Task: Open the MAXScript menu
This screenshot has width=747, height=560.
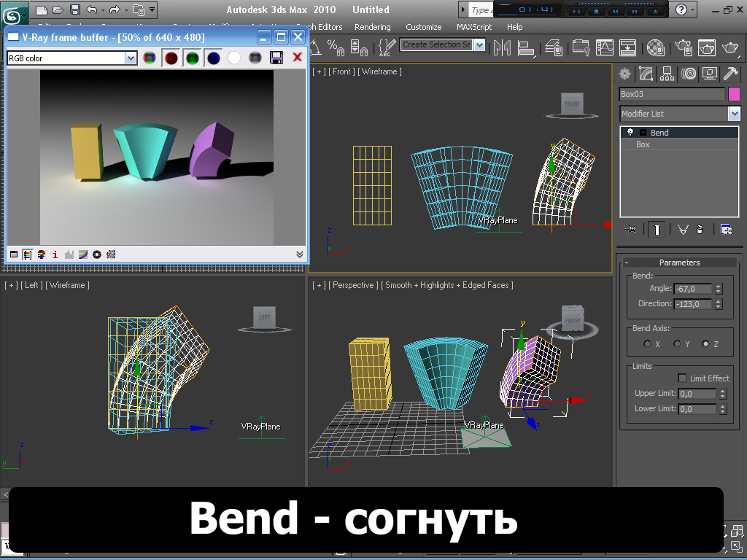Action: (474, 27)
